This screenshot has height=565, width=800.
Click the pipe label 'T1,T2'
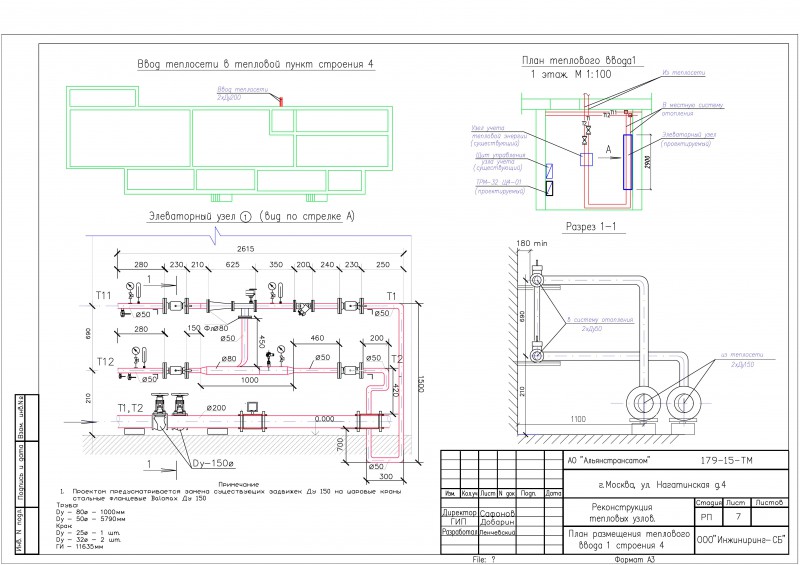[131, 408]
